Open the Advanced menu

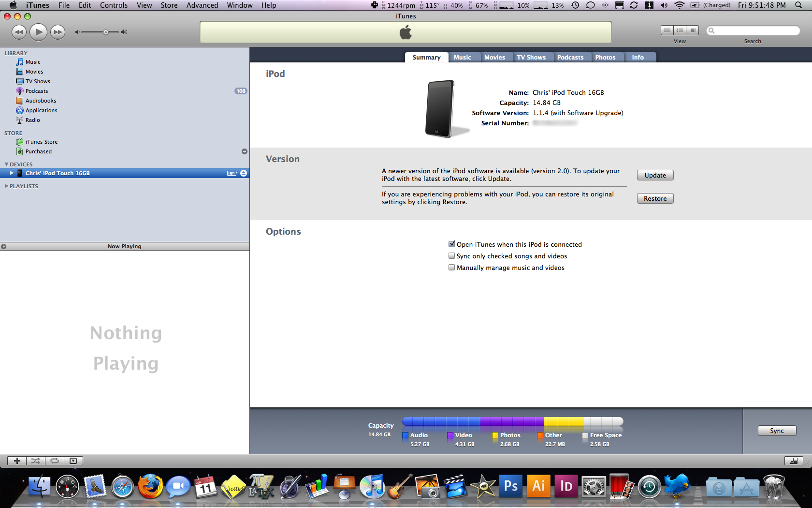click(202, 5)
